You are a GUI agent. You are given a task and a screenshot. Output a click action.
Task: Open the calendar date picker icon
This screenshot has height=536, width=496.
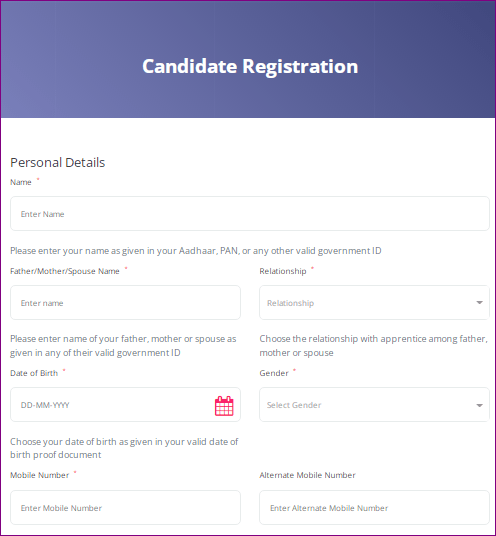pos(224,406)
